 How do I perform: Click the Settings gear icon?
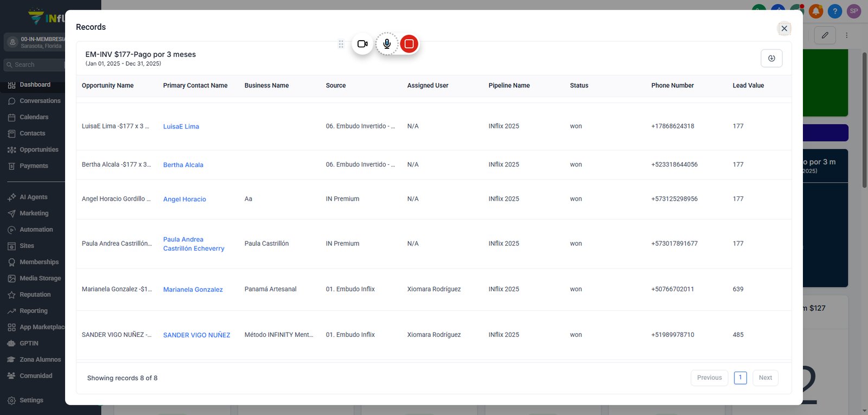[x=11, y=400]
